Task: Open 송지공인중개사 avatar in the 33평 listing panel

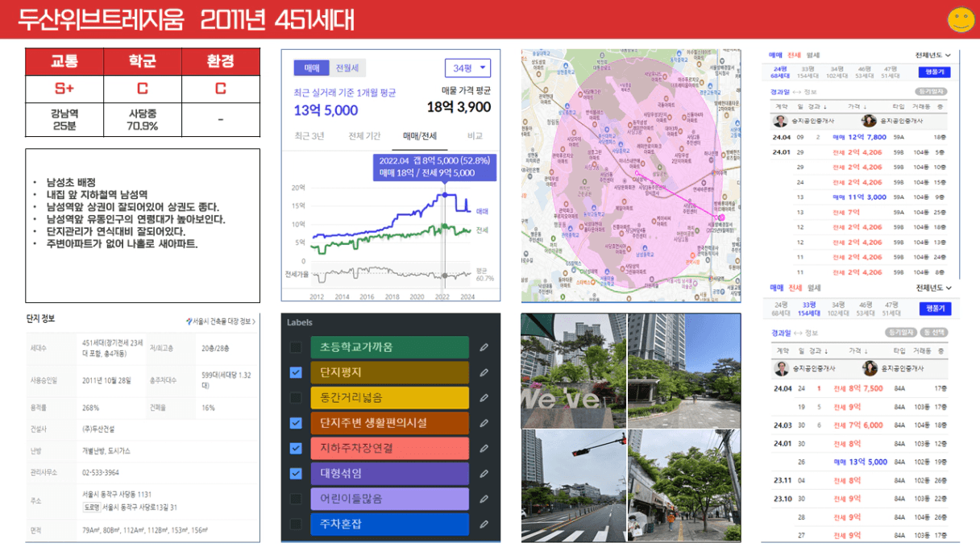Action: pos(780,368)
